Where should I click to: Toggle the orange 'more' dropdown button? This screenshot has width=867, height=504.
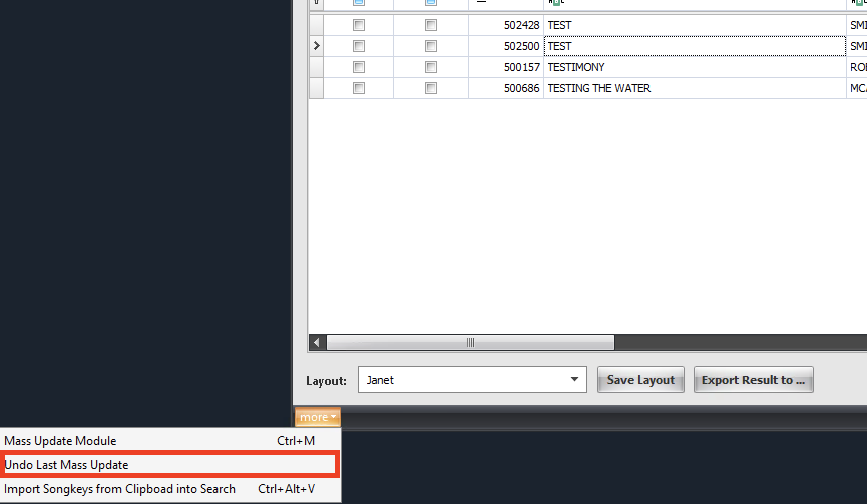click(317, 417)
